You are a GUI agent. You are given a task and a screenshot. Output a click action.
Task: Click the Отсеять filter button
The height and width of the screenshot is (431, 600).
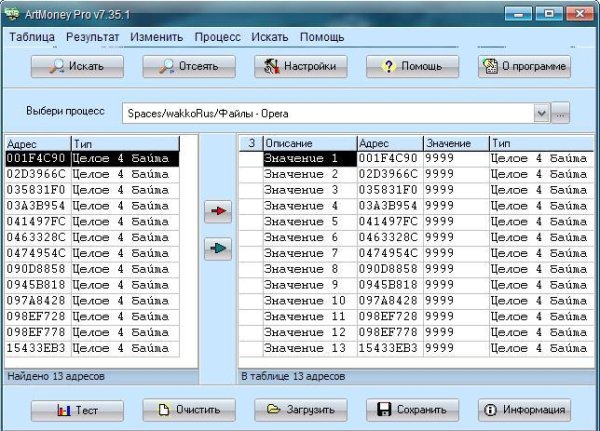189,67
